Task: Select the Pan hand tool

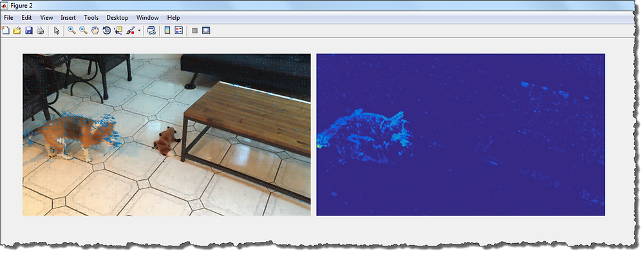Action: coord(95,30)
